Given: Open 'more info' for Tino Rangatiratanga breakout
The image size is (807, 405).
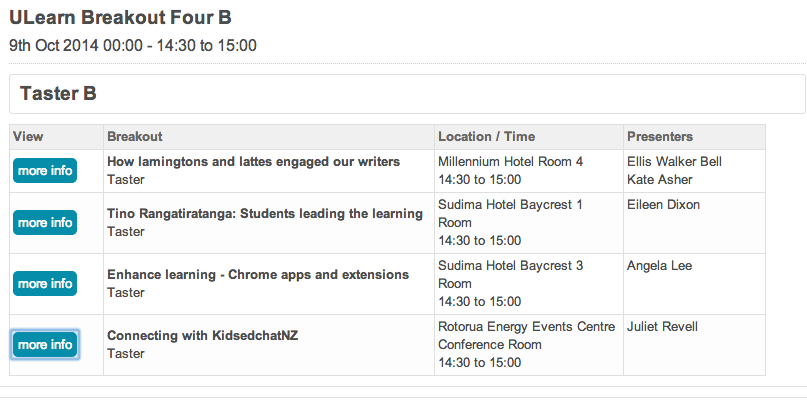Looking at the screenshot, I should point(45,223).
